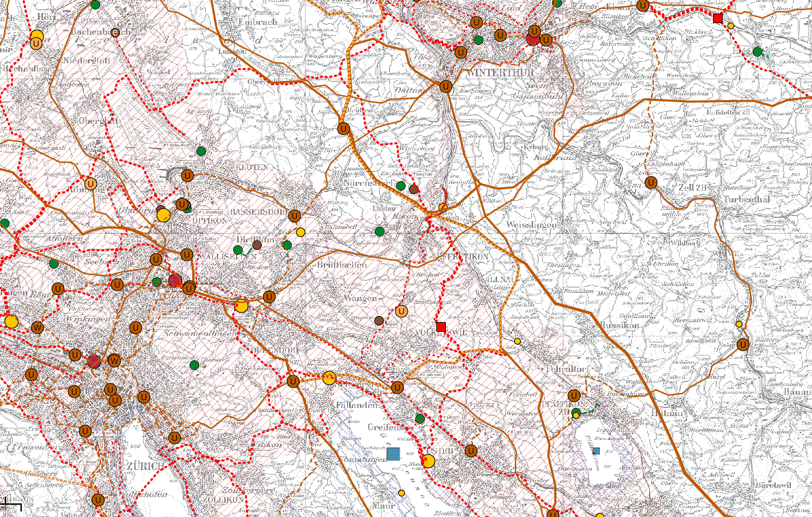Click the brown circle marker below Wangen
Viewport: 812px width, 517px height.
click(x=379, y=321)
